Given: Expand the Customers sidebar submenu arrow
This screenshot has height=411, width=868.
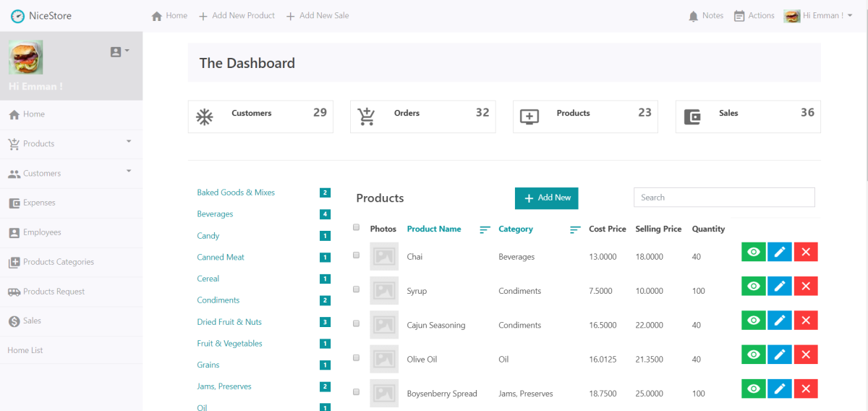Looking at the screenshot, I should click(129, 171).
